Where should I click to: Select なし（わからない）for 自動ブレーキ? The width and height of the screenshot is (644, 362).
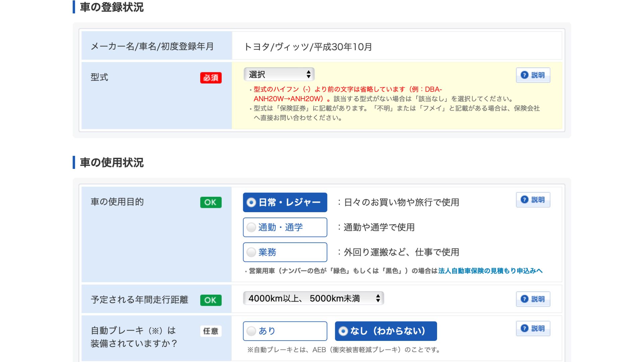point(386,331)
